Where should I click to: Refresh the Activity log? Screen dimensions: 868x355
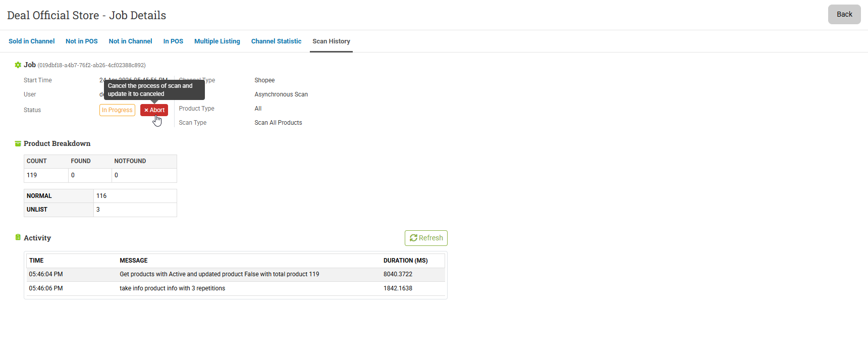click(x=426, y=238)
